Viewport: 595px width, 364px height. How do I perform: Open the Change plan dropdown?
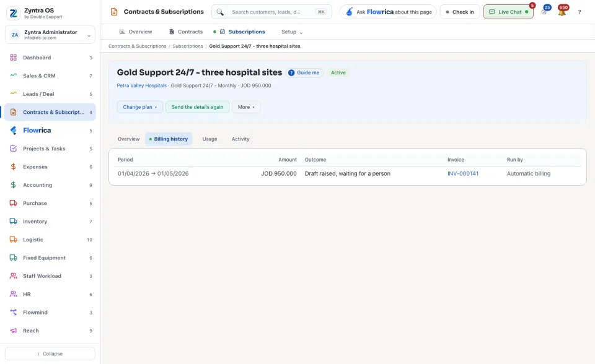pos(139,107)
